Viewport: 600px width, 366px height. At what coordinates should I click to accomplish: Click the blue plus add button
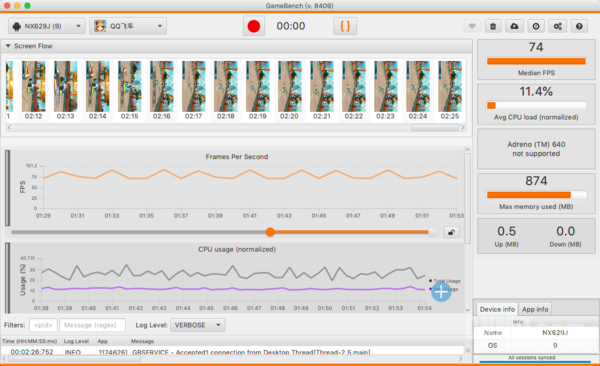click(441, 292)
